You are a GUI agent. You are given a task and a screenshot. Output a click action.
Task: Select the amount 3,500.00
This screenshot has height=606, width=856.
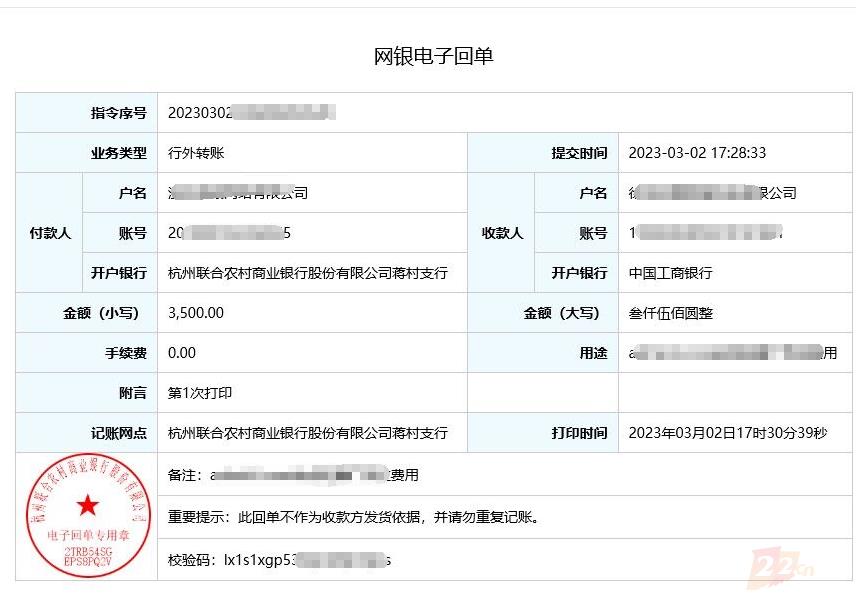(196, 313)
